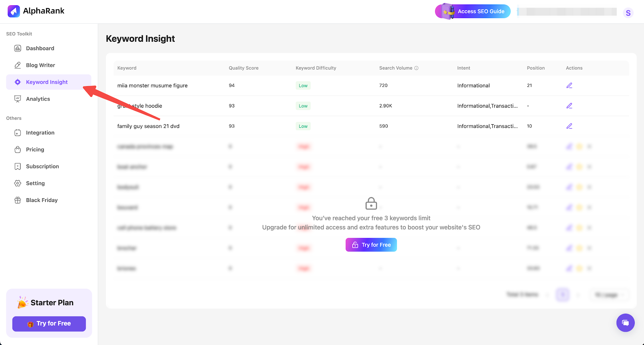
Task: Click the Intent column header
Action: click(464, 68)
